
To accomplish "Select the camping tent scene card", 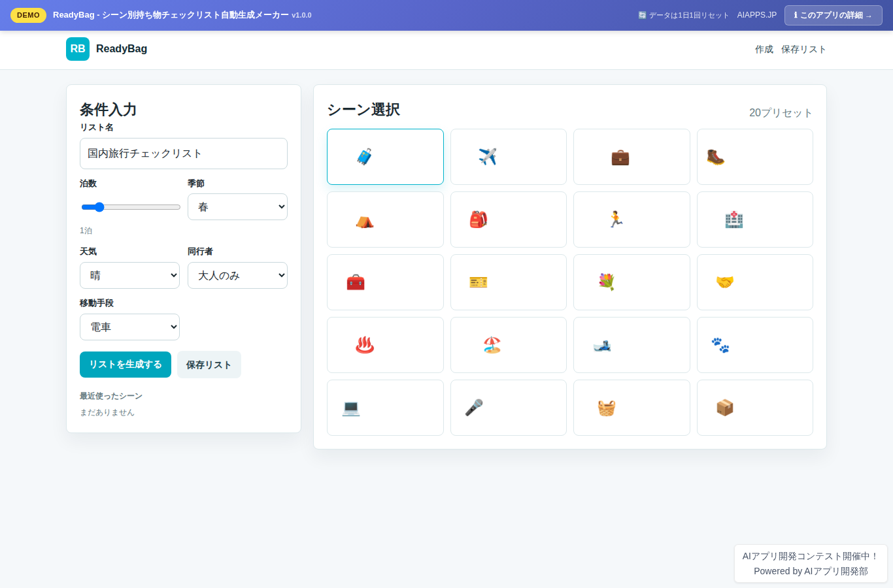I will coord(385,220).
